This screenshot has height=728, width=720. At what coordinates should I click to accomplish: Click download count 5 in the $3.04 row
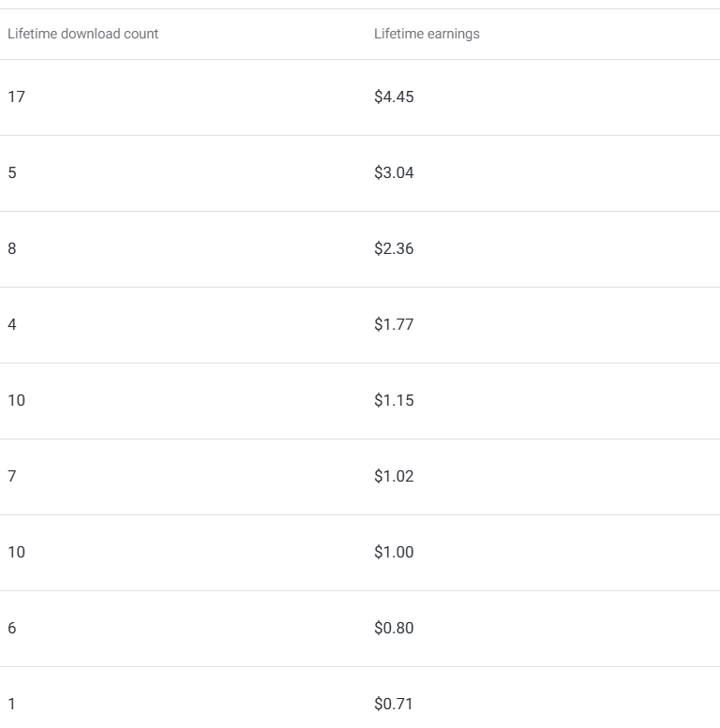12,172
